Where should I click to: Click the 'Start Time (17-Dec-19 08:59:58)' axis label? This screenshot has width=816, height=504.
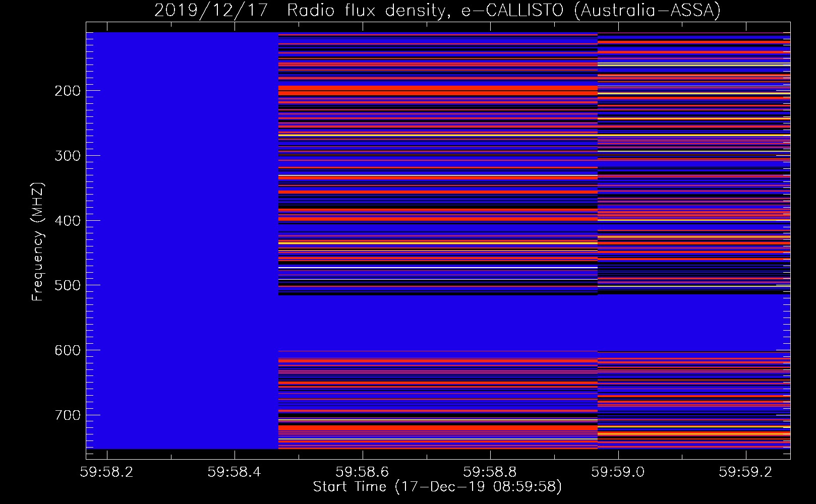pyautogui.click(x=437, y=487)
